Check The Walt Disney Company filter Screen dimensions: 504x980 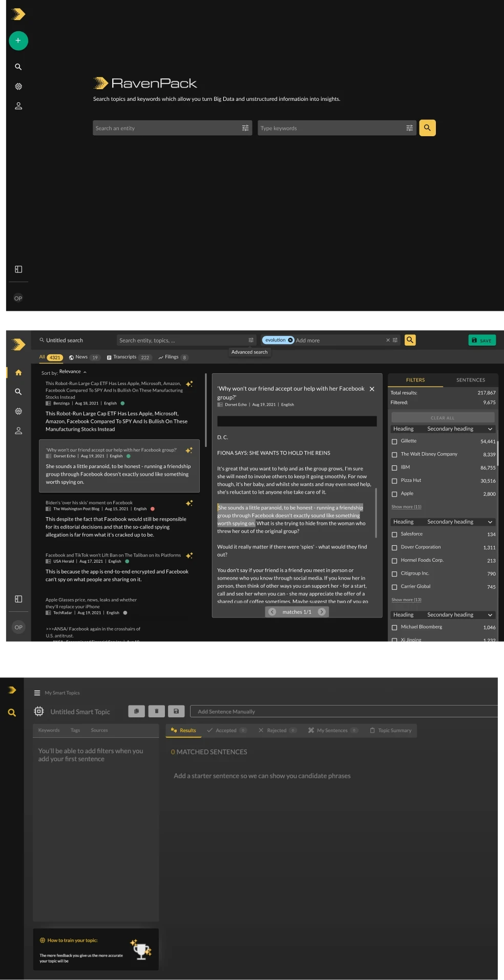pyautogui.click(x=394, y=455)
